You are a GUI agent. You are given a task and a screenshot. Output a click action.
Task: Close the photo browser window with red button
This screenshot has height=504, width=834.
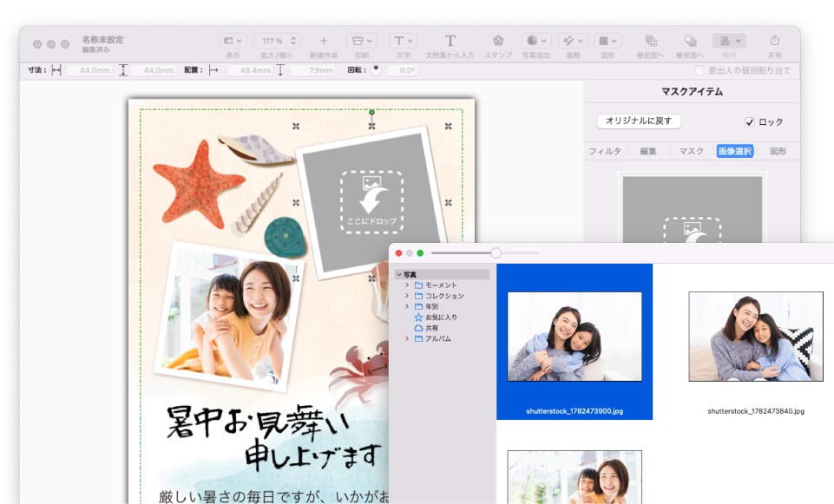pyautogui.click(x=399, y=253)
